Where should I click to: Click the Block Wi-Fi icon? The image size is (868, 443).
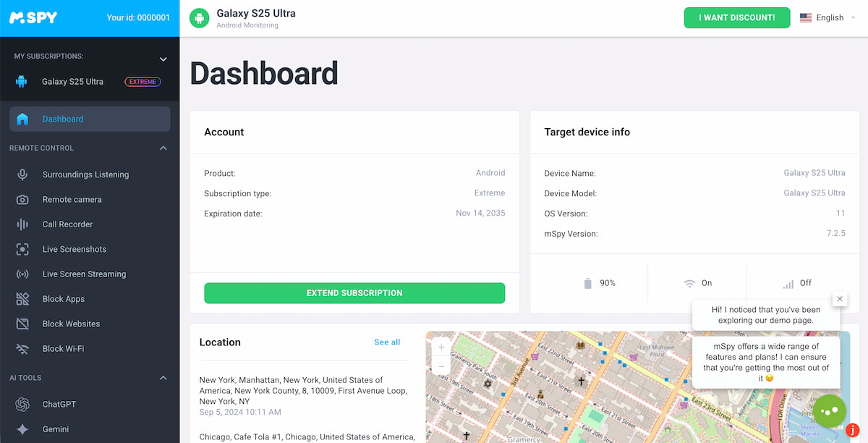22,349
